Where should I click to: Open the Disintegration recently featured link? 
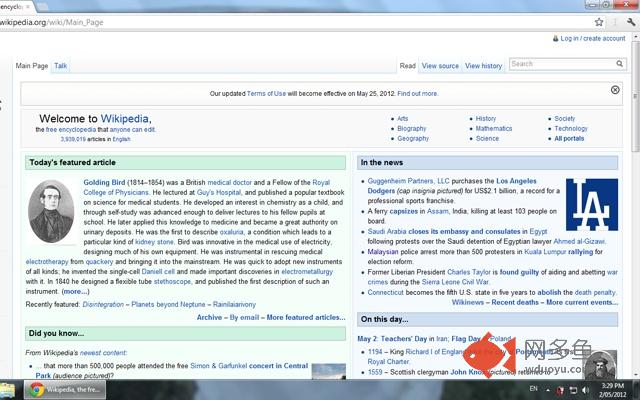103,304
